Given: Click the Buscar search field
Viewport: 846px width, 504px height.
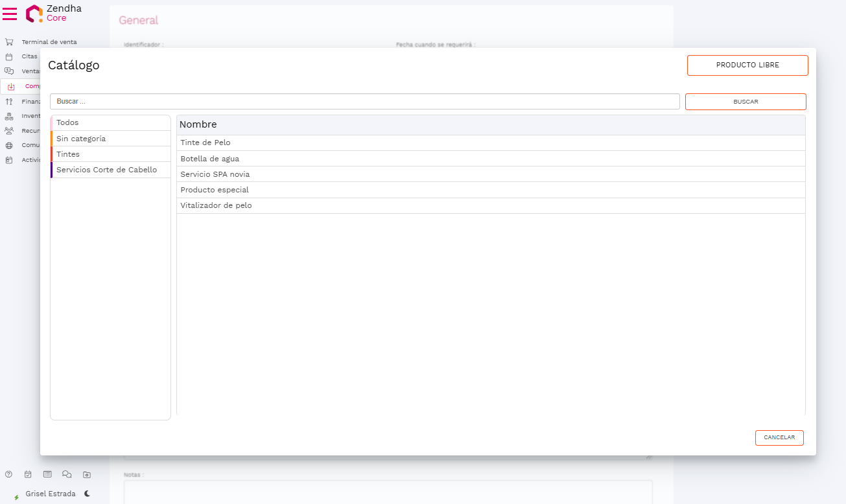Looking at the screenshot, I should 364,102.
